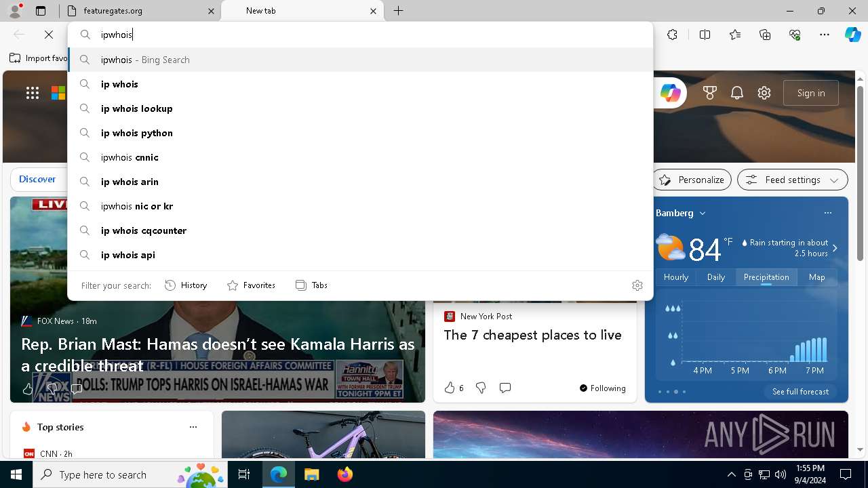Close the New tab tab
This screenshot has width=868, height=488.
373,11
